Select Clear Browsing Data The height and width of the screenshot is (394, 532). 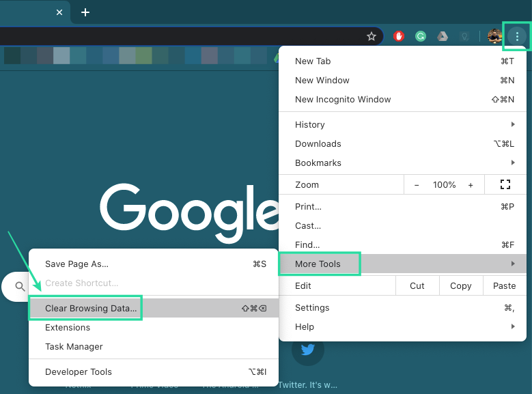point(91,309)
